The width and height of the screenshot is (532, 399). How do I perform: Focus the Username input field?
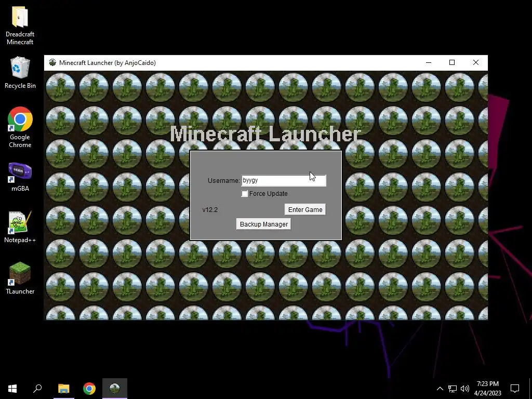tap(284, 180)
